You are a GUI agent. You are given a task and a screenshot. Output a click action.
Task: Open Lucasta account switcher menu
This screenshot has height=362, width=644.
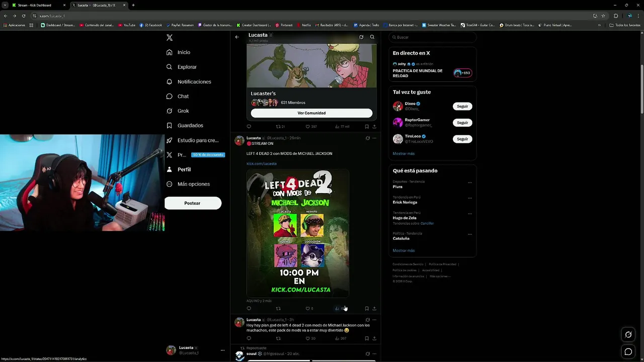pos(195,350)
